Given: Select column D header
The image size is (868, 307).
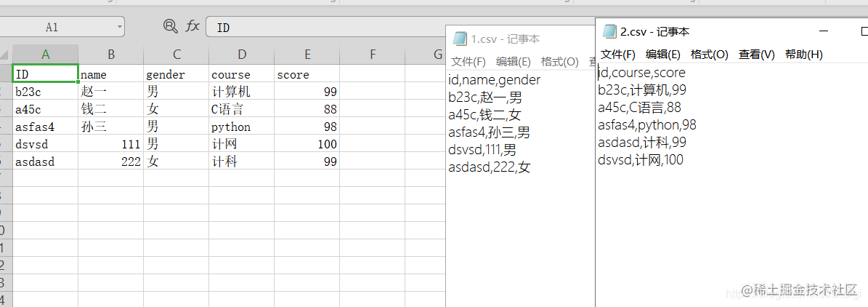Looking at the screenshot, I should click(x=242, y=55).
